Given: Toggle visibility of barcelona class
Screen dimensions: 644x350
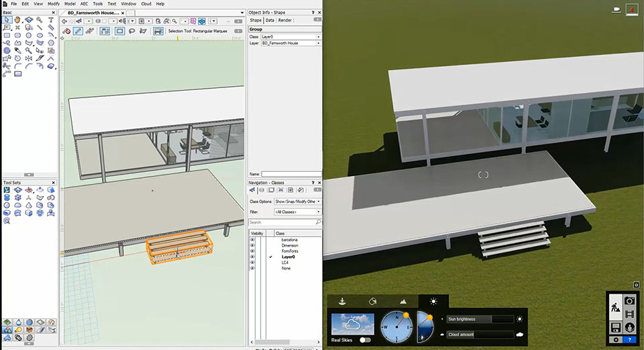Looking at the screenshot, I should (x=253, y=240).
